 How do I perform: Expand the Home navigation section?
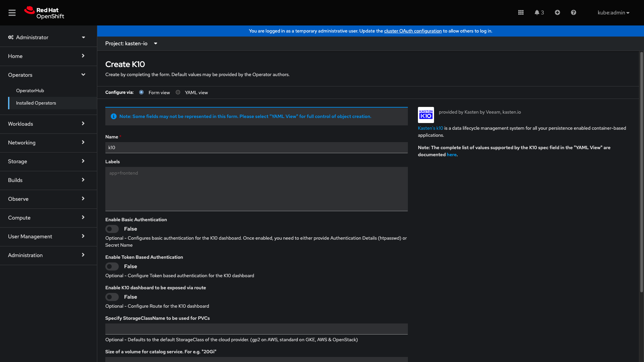[48, 56]
